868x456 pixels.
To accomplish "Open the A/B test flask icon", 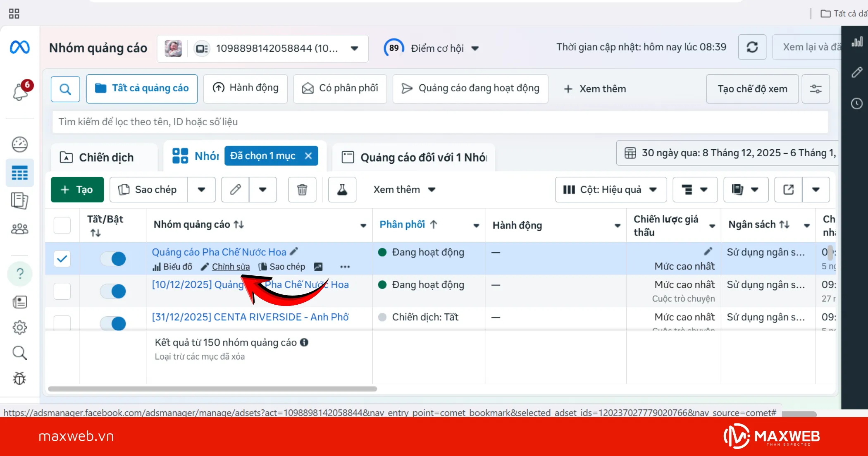I will click(342, 189).
